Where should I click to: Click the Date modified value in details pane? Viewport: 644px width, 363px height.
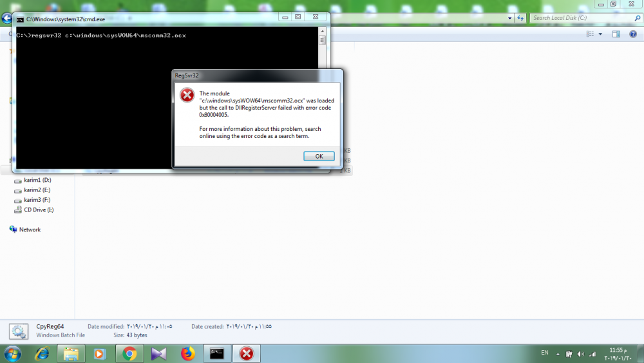[149, 326]
